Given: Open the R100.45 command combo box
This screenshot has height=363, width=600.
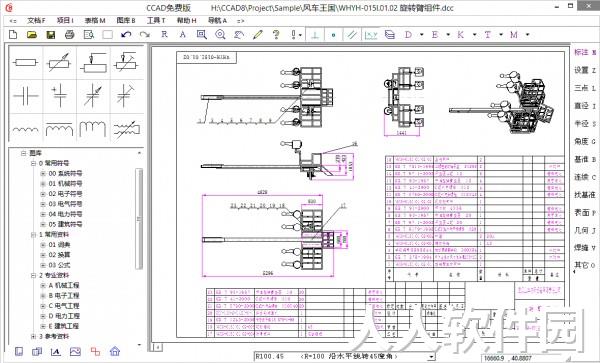Looking at the screenshot, I should point(432,356).
